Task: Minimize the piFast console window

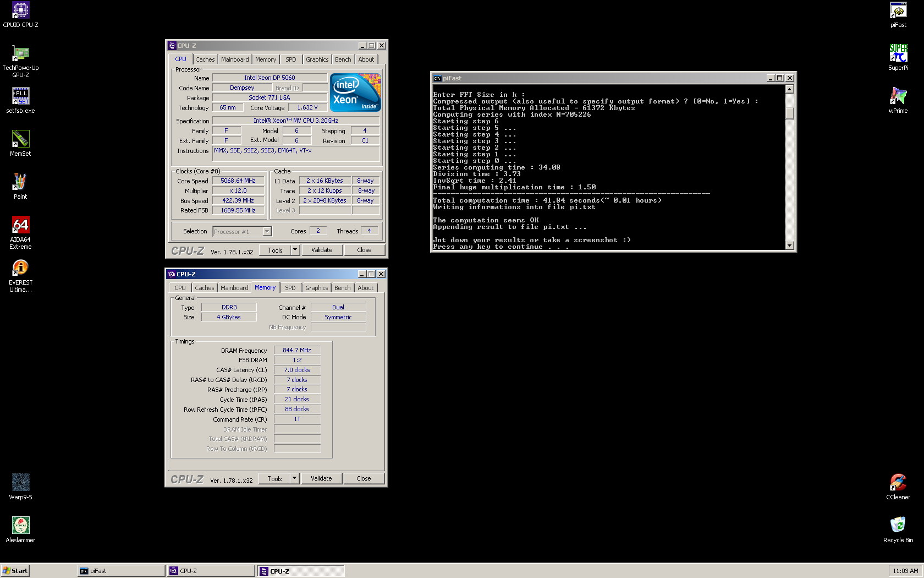Action: [x=771, y=78]
